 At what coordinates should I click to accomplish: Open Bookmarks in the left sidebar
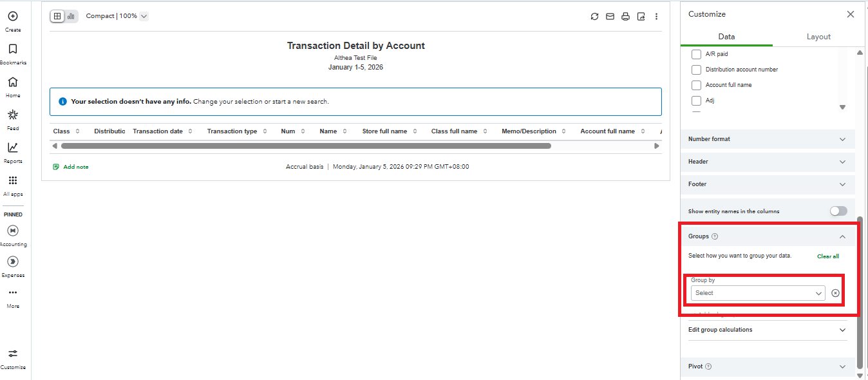[13, 49]
